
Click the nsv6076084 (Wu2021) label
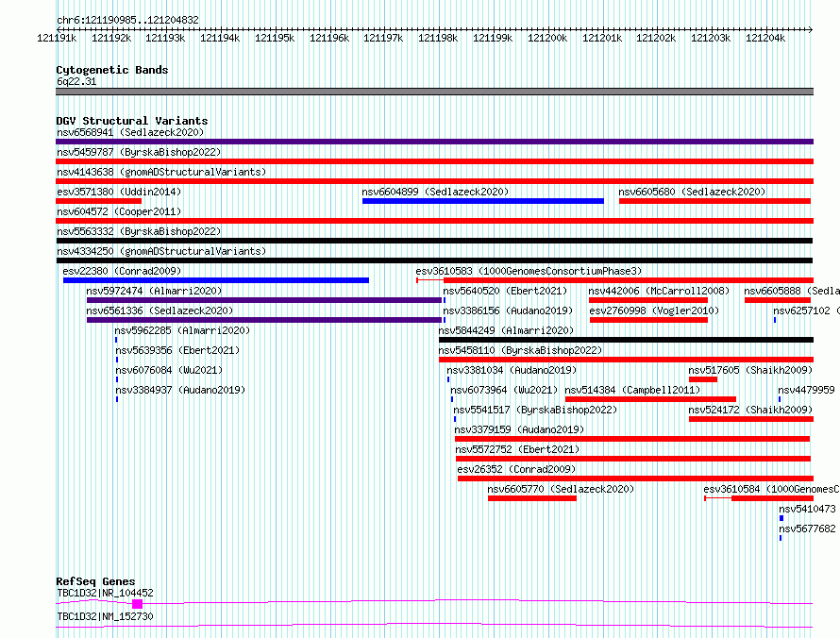click(x=169, y=370)
